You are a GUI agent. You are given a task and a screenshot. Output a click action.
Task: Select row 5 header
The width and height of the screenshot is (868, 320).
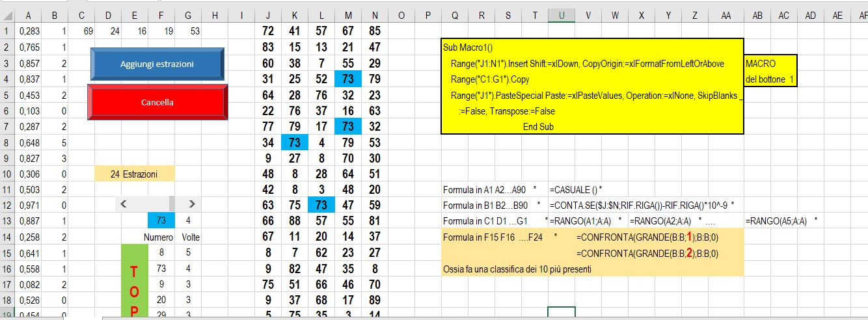pyautogui.click(x=7, y=94)
